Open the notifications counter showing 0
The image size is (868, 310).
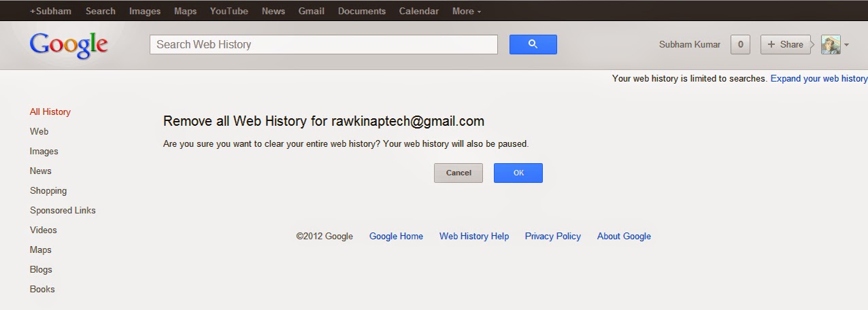[x=740, y=44]
